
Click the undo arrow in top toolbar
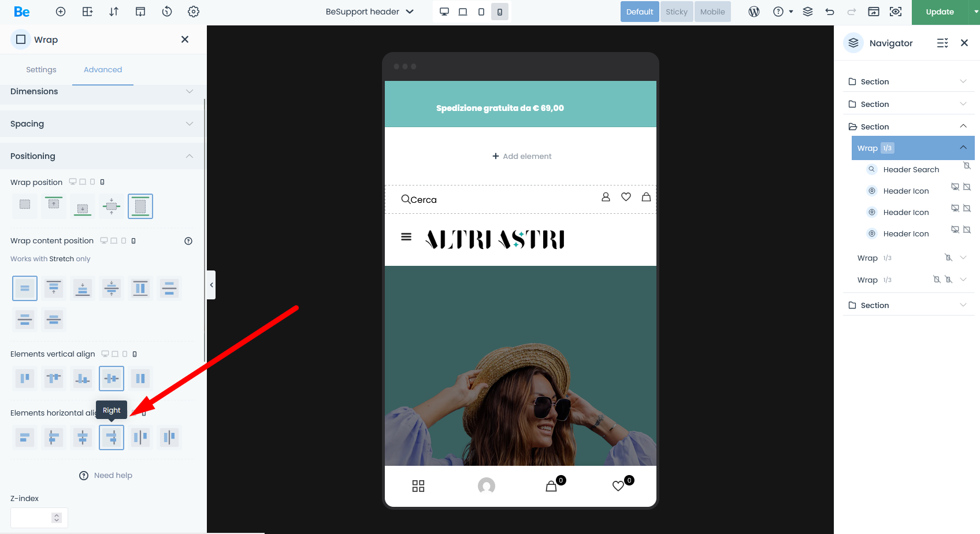pyautogui.click(x=830, y=12)
